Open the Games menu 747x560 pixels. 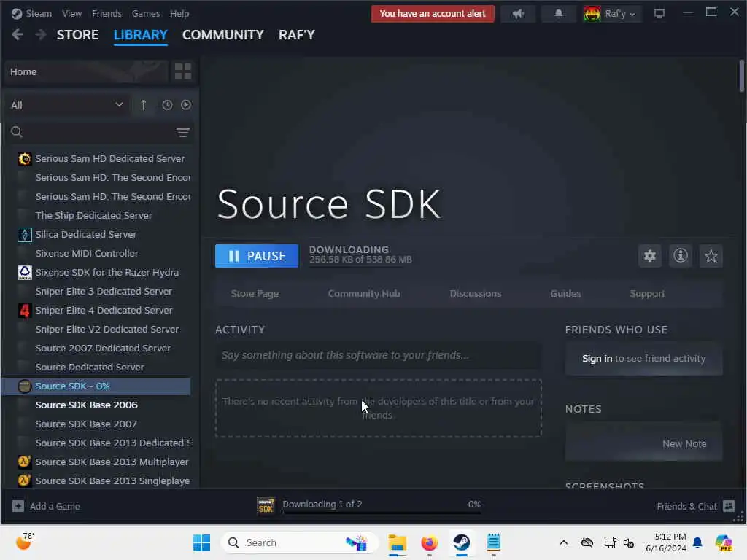coord(146,13)
